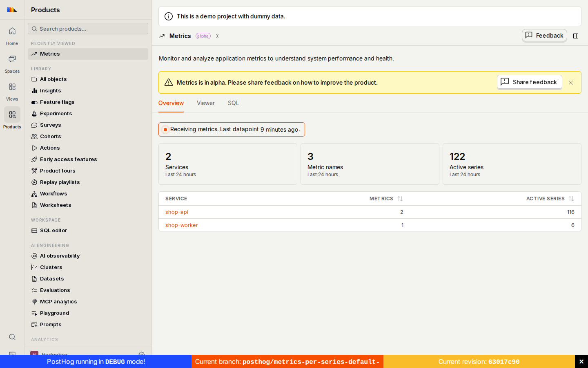The image size is (588, 368).
Task: Click the small icon next to the alpha tag
Action: click(217, 36)
